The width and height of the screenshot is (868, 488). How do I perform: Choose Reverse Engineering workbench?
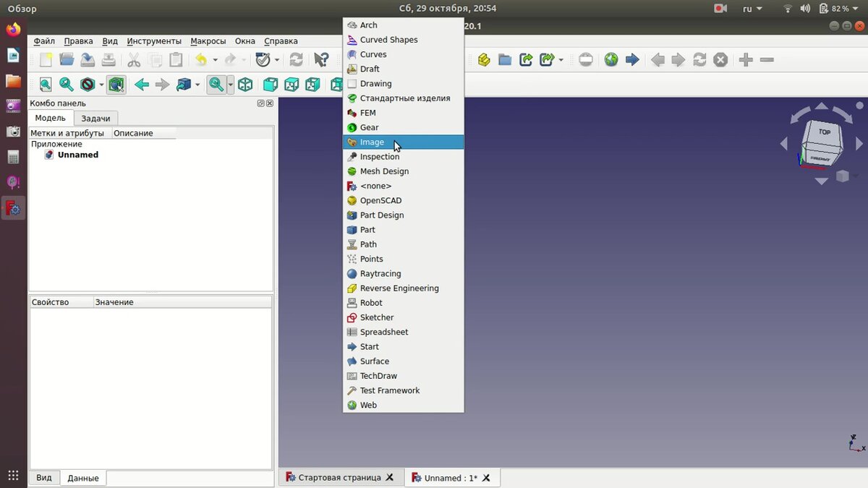pos(403,288)
